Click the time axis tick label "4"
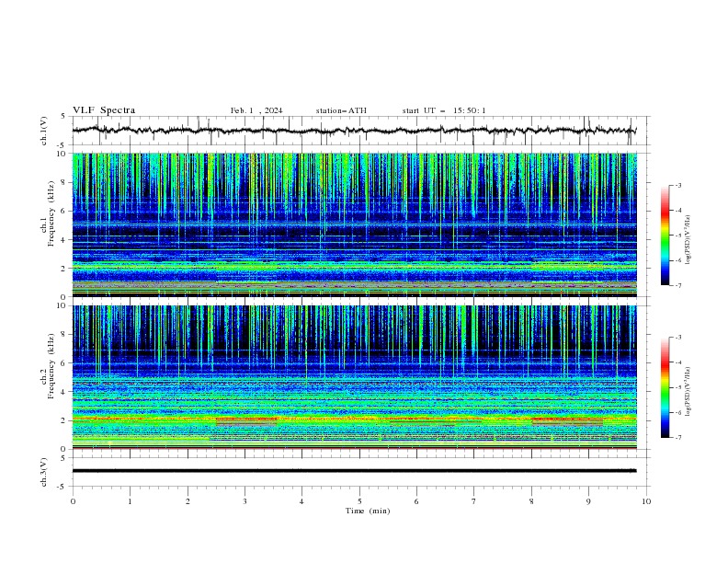Screen dimensions: 728x563 (x=301, y=501)
